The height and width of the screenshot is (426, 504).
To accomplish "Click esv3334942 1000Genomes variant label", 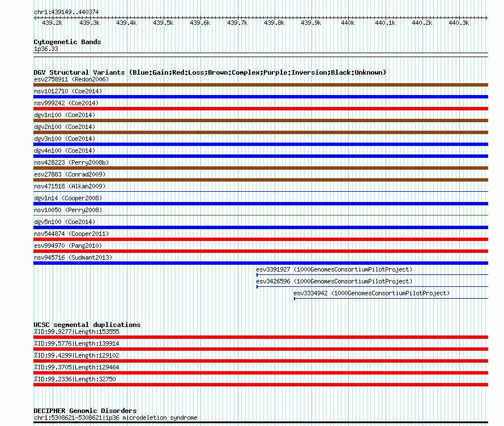I will coord(371,293).
